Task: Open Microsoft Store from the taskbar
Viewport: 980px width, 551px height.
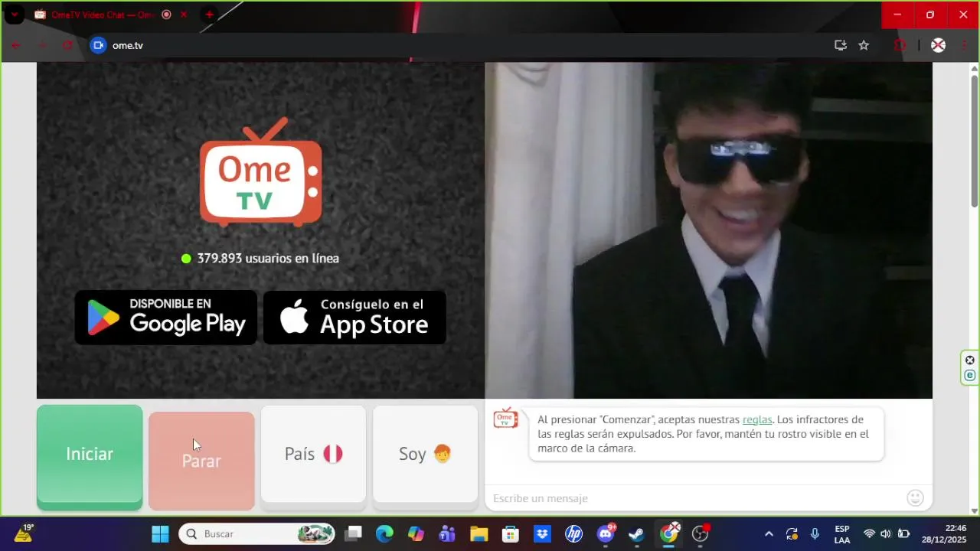Action: pos(511,534)
